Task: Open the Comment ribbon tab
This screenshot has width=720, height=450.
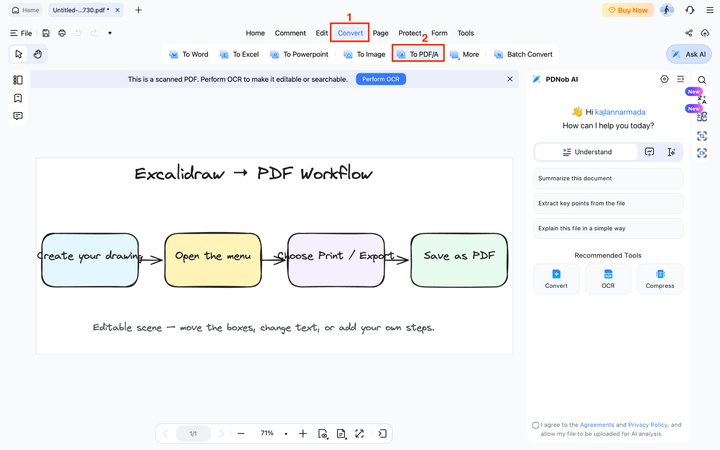Action: click(290, 33)
